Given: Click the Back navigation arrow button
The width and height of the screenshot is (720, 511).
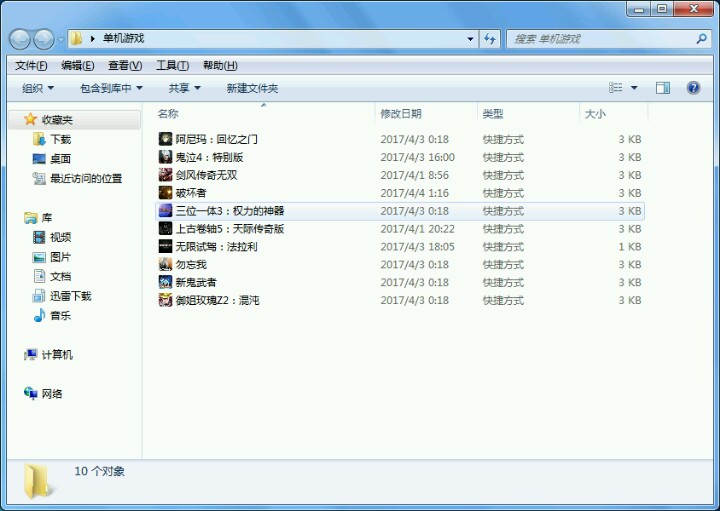Looking at the screenshot, I should click(x=20, y=39).
